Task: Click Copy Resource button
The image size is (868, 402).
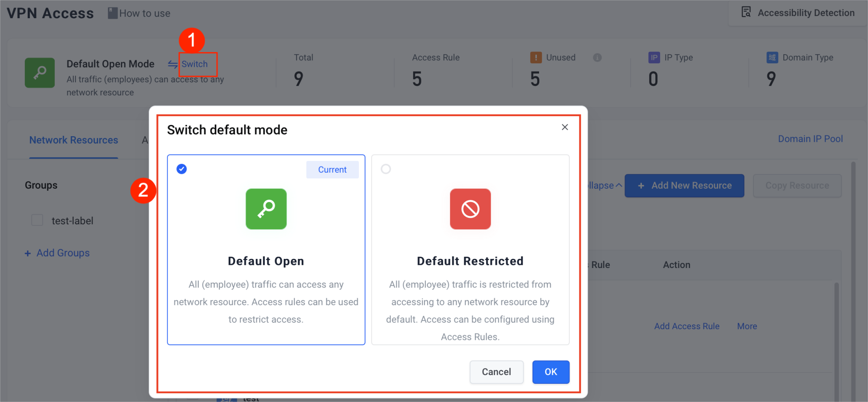Action: (797, 186)
